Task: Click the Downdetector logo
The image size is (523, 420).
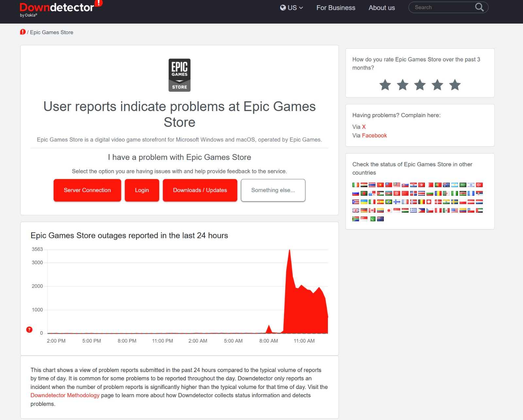Action: [x=57, y=8]
